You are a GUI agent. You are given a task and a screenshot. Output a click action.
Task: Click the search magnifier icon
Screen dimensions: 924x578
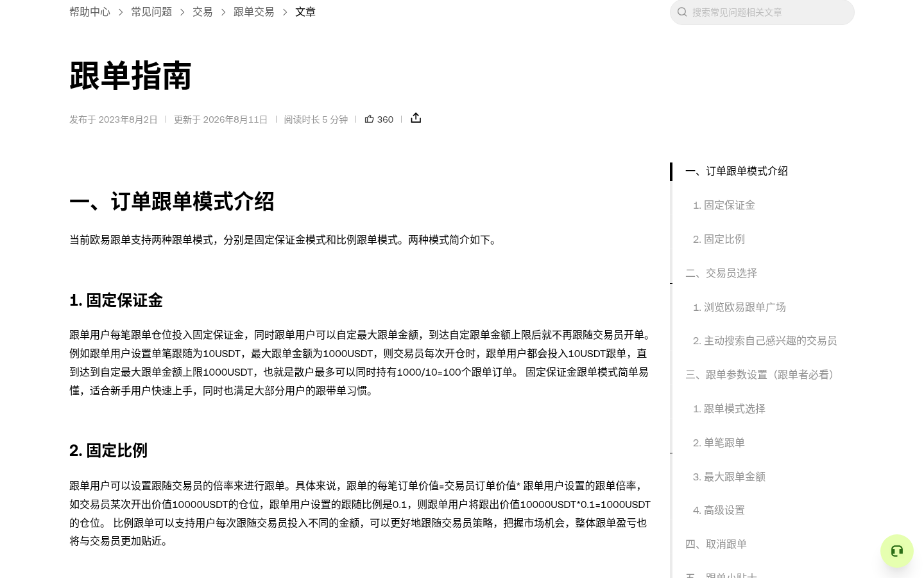coord(682,12)
